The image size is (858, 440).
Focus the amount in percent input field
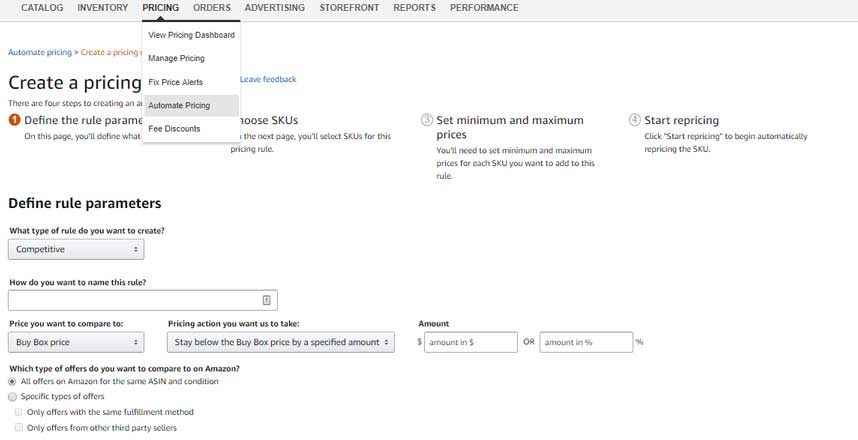point(586,342)
